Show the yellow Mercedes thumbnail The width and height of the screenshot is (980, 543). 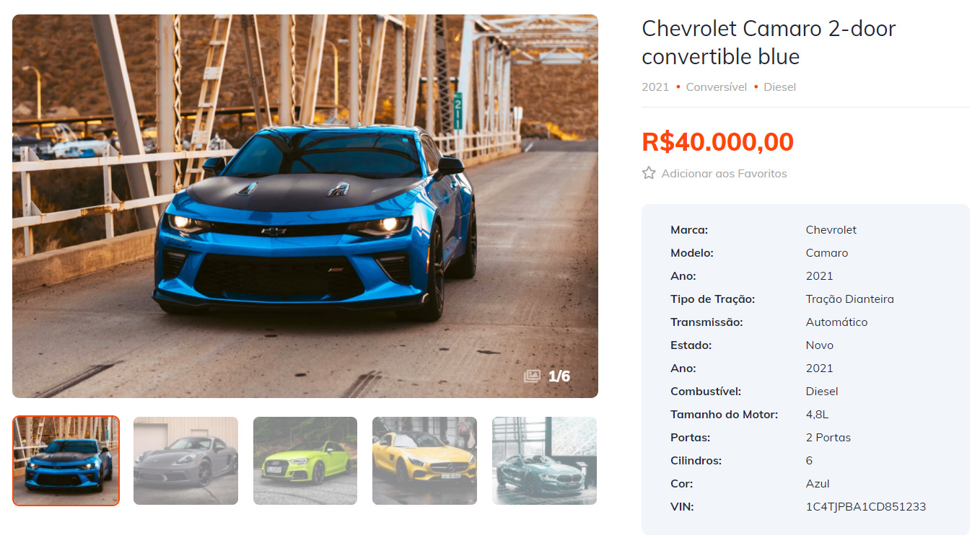click(x=424, y=461)
